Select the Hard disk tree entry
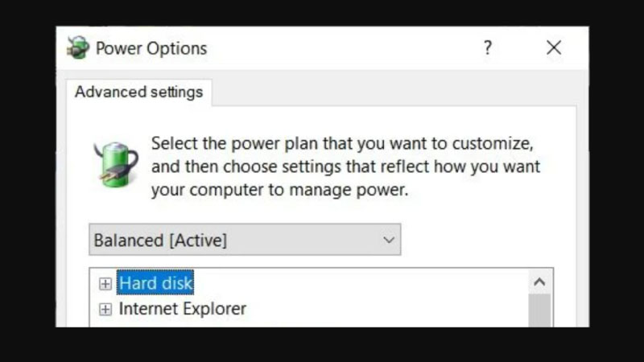Image resolution: width=644 pixels, height=362 pixels. click(x=156, y=283)
